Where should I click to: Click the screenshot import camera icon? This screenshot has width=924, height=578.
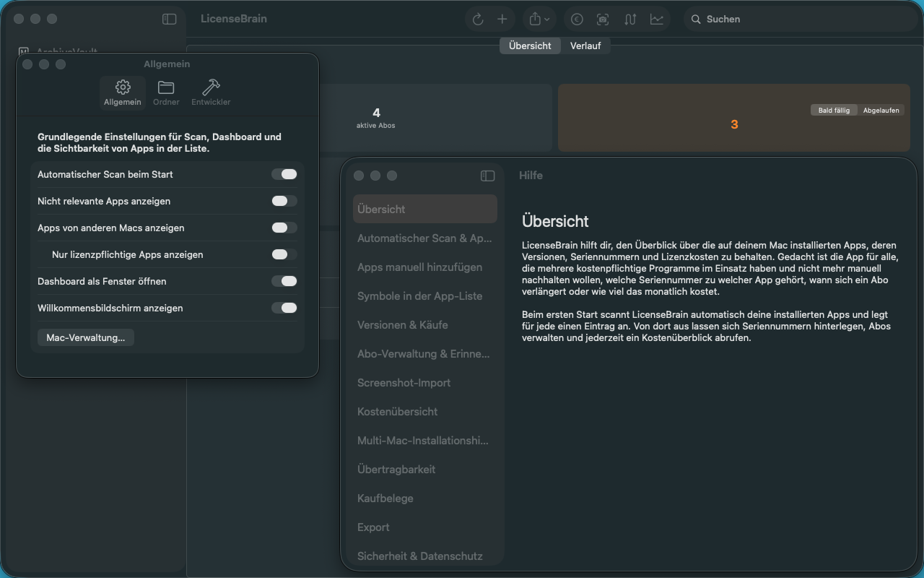[603, 20]
